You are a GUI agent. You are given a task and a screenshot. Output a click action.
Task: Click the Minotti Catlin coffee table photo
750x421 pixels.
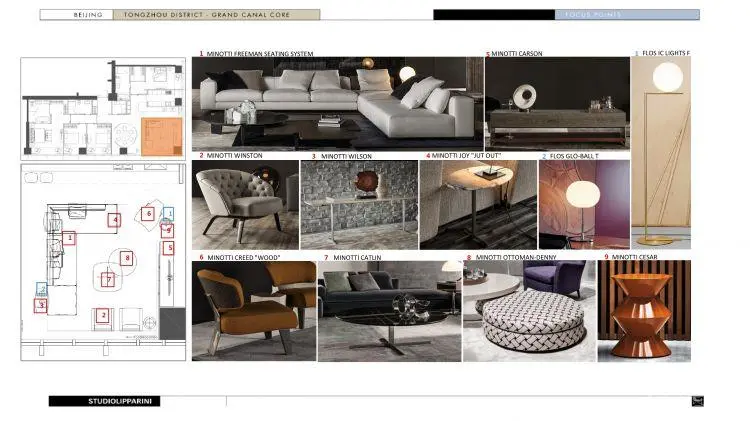tap(389, 310)
